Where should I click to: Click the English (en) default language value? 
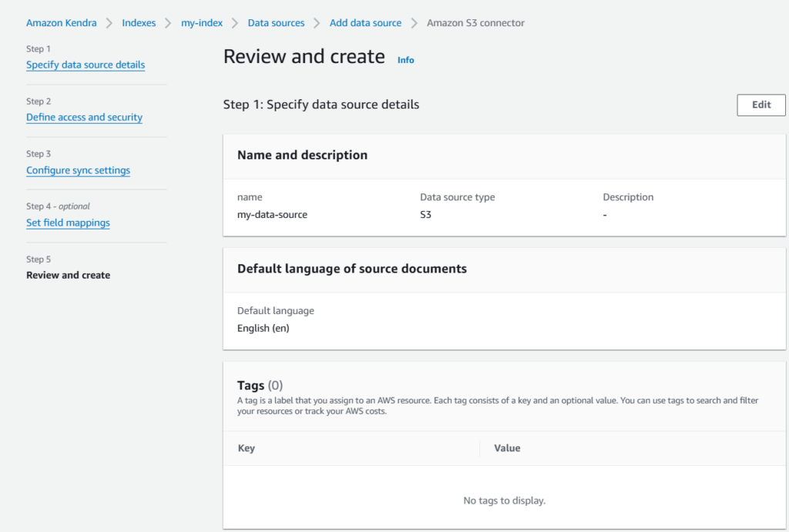pos(263,328)
